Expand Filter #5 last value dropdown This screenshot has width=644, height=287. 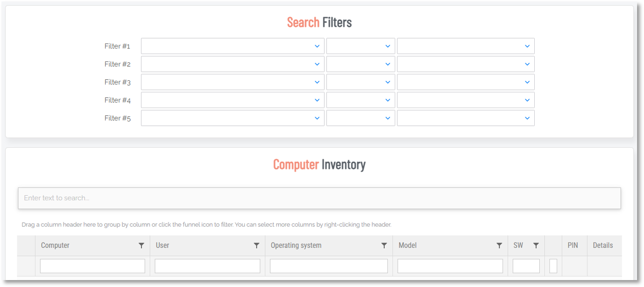[x=465, y=118]
